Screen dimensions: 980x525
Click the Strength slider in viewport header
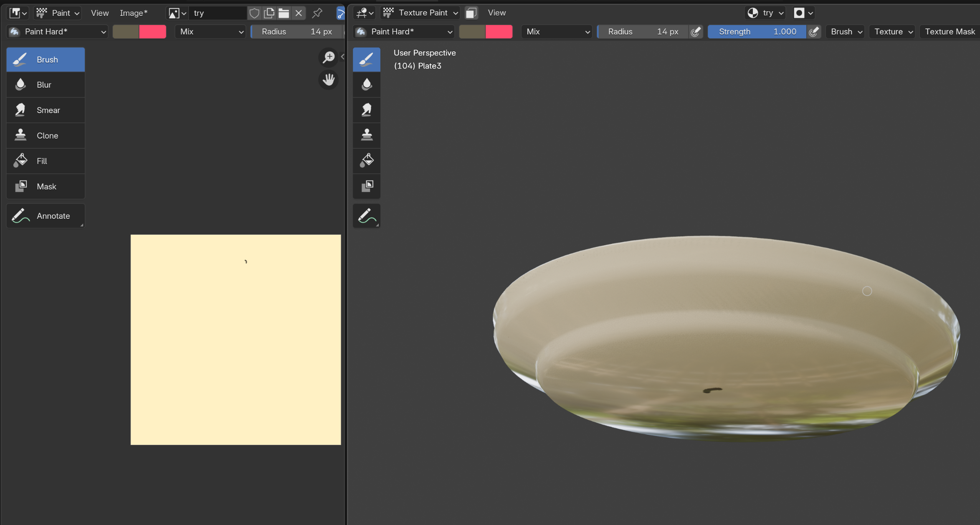click(757, 32)
